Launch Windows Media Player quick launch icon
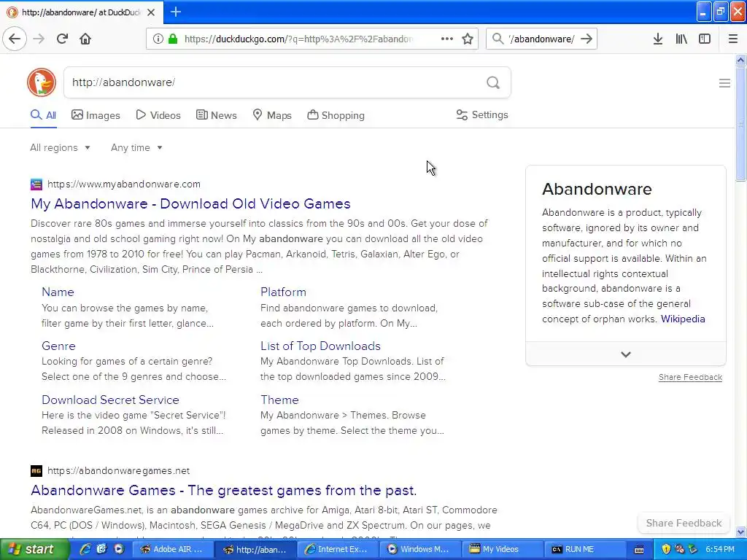Screen dimensions: 747x560 pos(119,549)
